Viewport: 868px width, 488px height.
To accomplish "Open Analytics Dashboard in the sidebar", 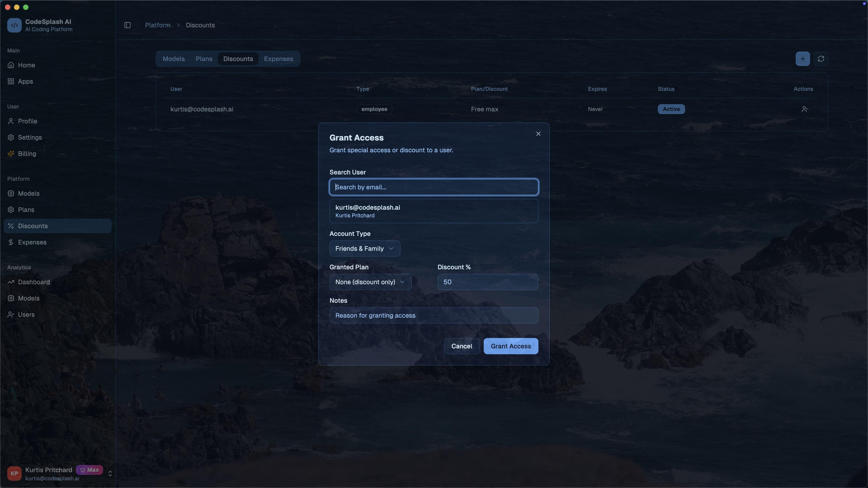I will 34,282.
